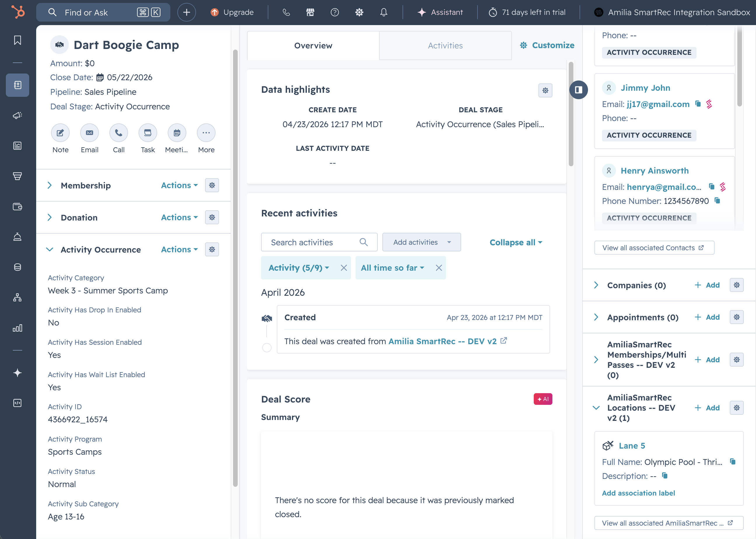Open Marketing megaphone icon in sidebar
This screenshot has width=756, height=539.
17,116
